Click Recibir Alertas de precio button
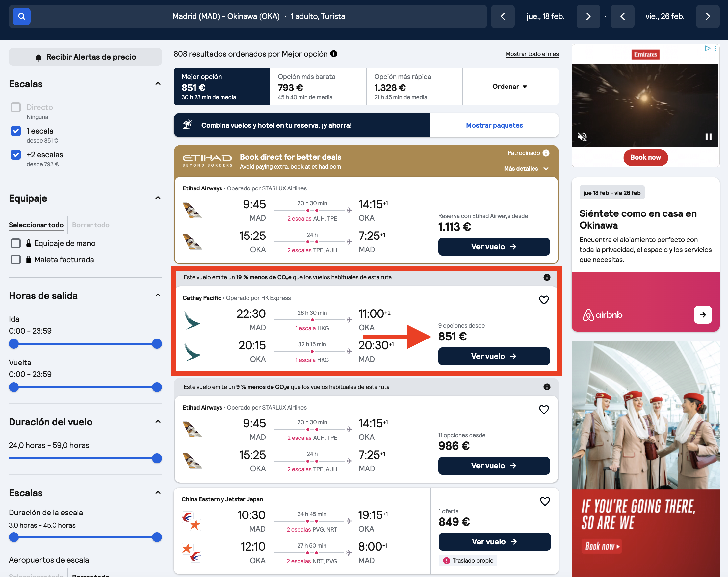Viewport: 728px width, 577px height. (85, 57)
